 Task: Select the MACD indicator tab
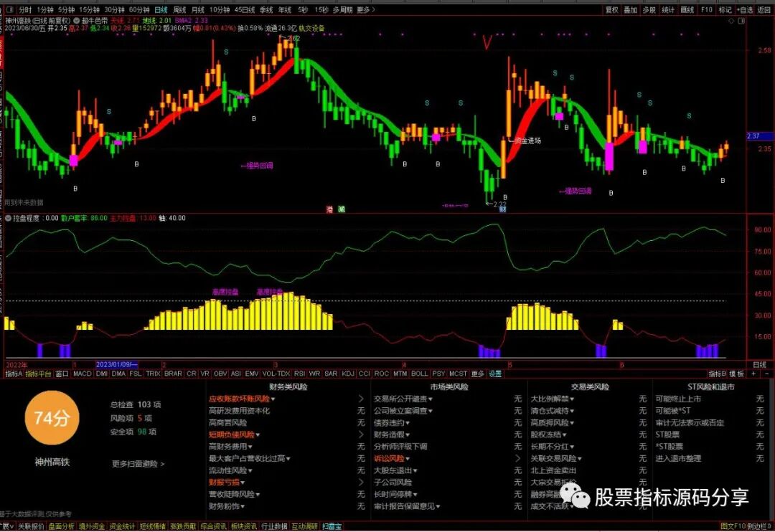click(x=82, y=374)
